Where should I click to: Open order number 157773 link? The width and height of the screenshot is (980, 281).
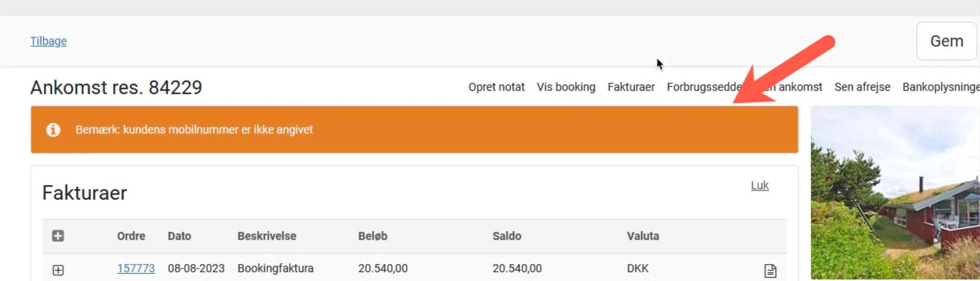pos(136,268)
